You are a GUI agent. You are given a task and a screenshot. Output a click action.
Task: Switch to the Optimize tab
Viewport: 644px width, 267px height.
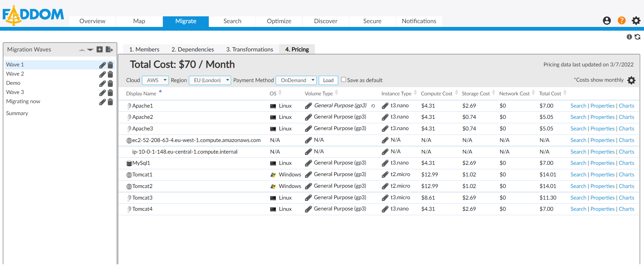point(279,21)
